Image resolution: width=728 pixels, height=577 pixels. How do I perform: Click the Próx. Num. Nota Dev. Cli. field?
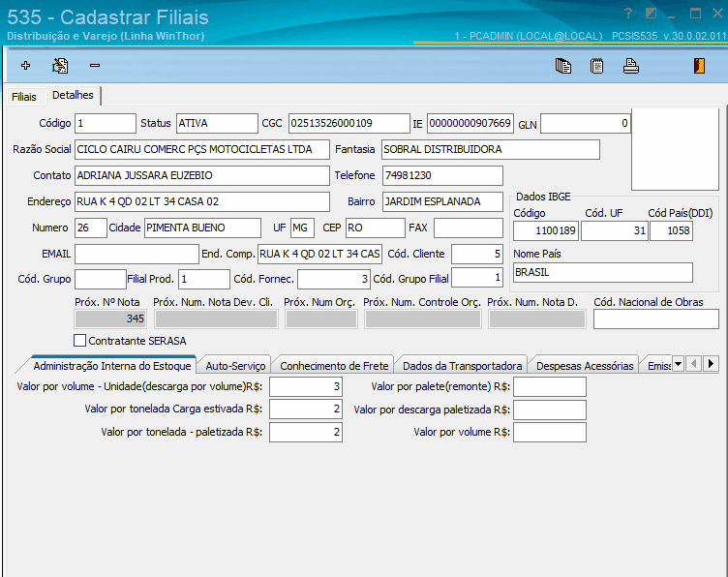(216, 319)
